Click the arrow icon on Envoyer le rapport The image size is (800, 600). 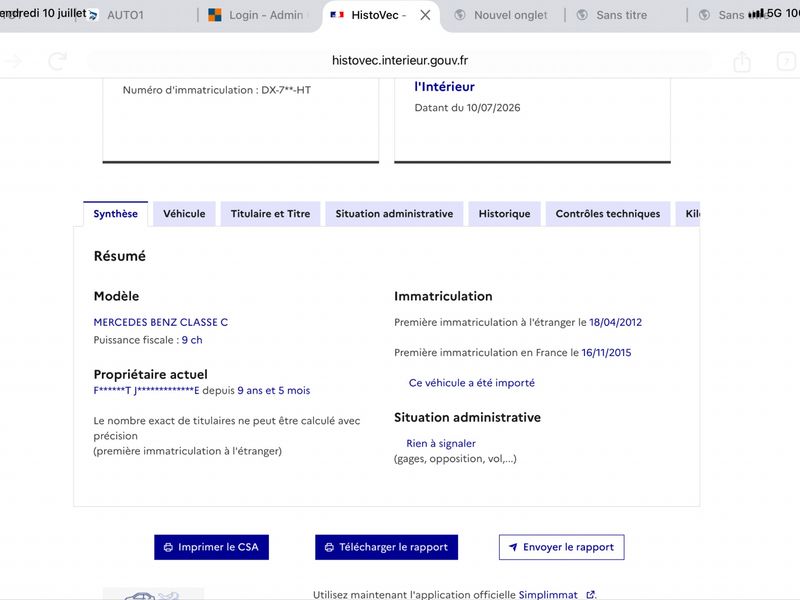(513, 547)
